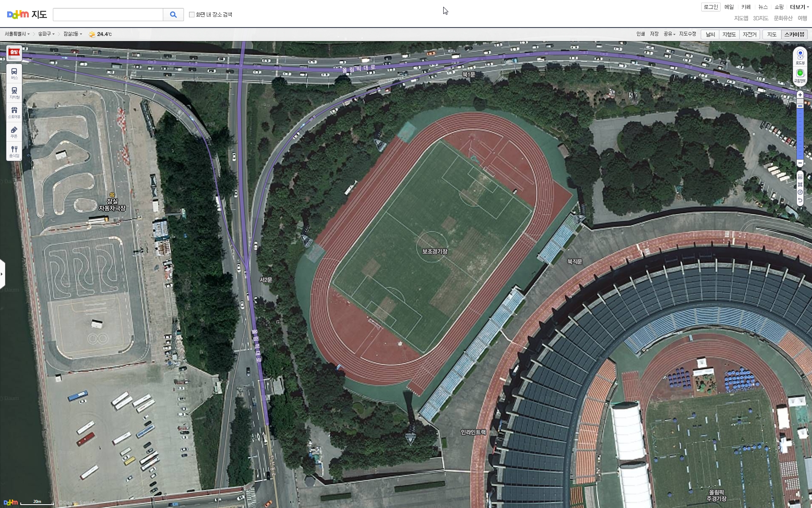812x508 pixels.
Task: Enable 화면 내 장소 검색 checkbox
Action: point(192,14)
